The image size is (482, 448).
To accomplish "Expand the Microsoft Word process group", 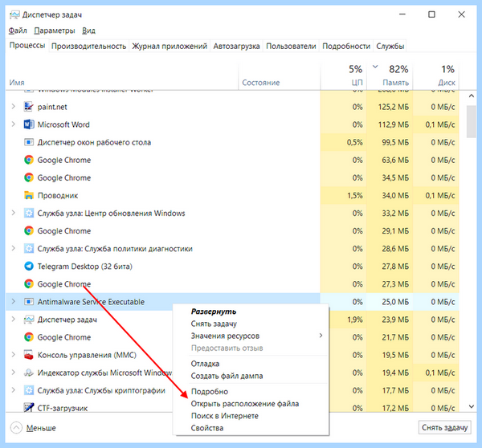I will click(x=13, y=124).
